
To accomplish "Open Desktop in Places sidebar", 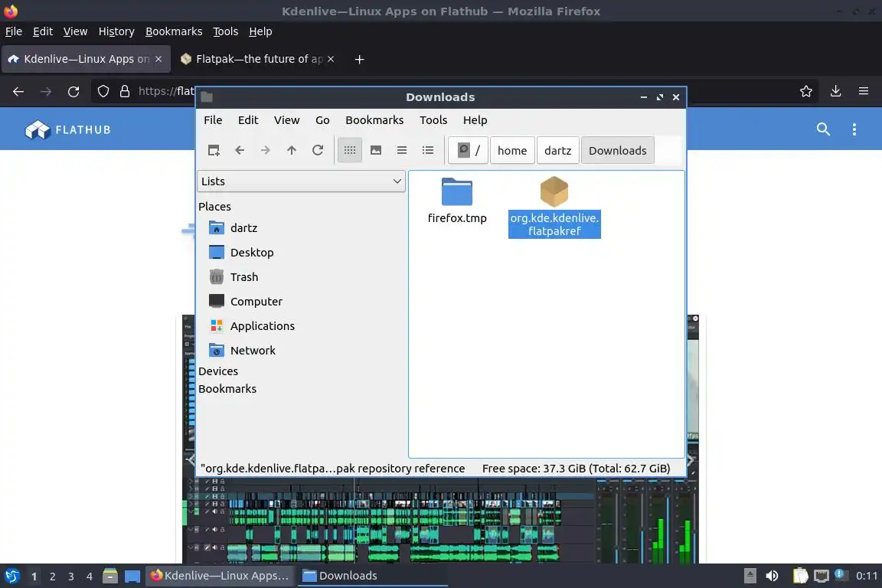I will coord(251,253).
